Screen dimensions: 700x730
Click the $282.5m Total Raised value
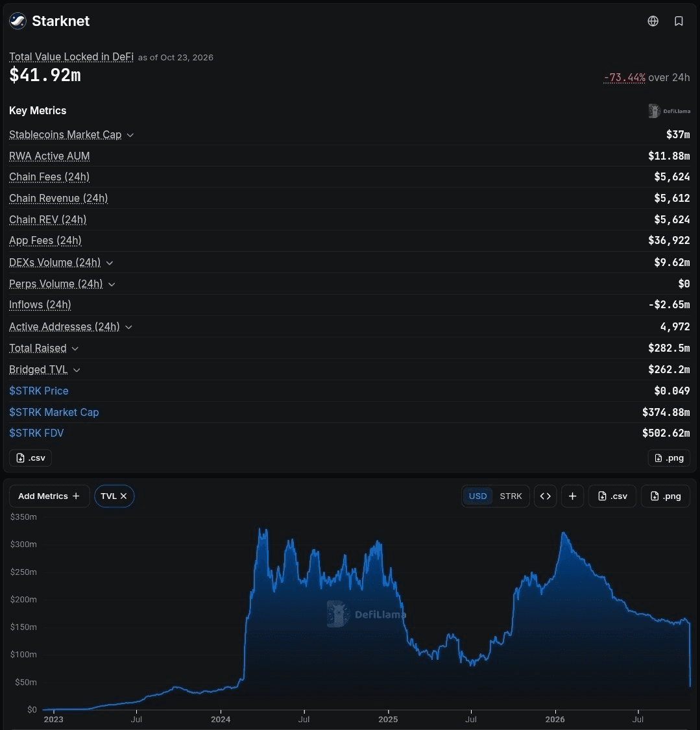click(x=669, y=348)
